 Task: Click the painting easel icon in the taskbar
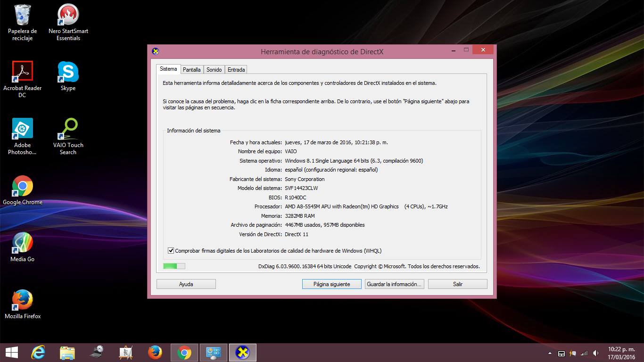tap(126, 353)
